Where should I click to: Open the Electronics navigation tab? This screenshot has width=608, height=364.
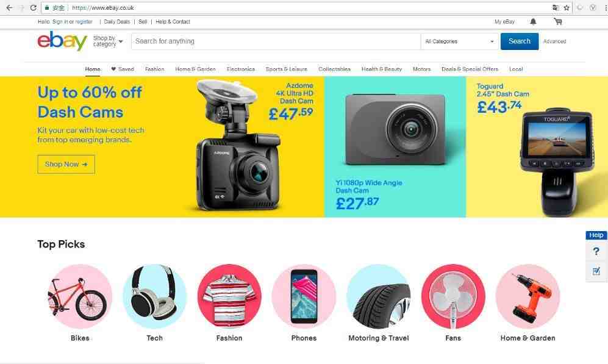[x=241, y=69]
